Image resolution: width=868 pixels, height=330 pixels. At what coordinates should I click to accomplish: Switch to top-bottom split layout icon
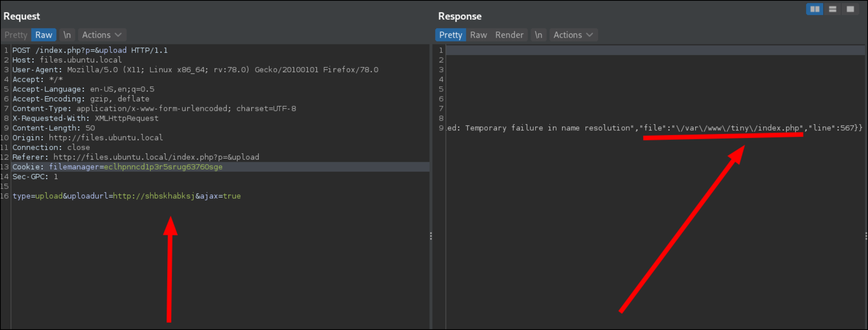click(x=832, y=9)
